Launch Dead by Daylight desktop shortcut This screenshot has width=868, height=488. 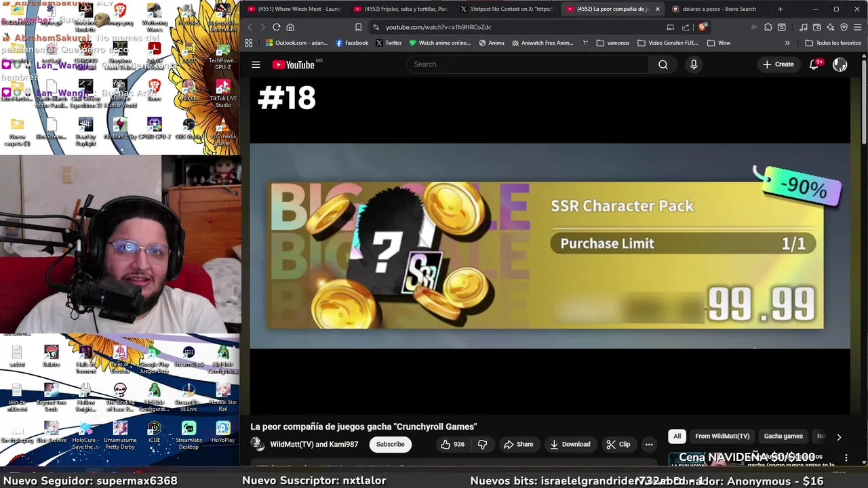click(85, 131)
